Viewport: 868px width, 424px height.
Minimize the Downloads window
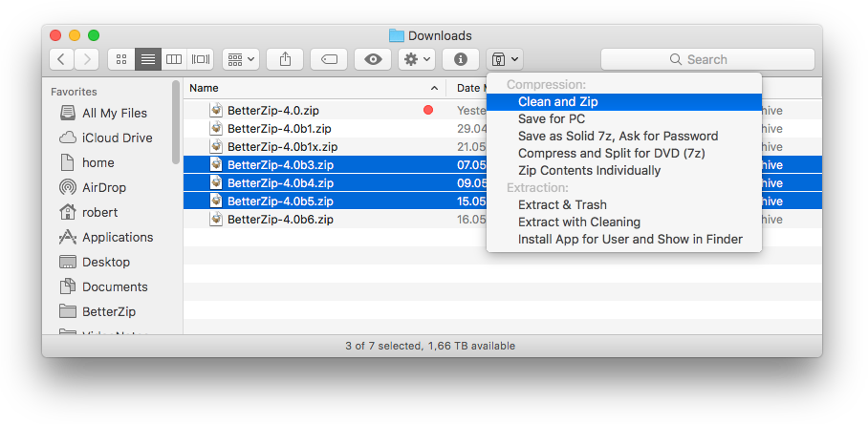[75, 35]
